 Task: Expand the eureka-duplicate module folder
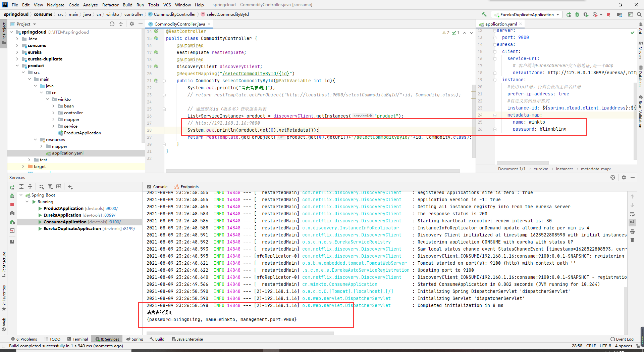[x=17, y=59]
